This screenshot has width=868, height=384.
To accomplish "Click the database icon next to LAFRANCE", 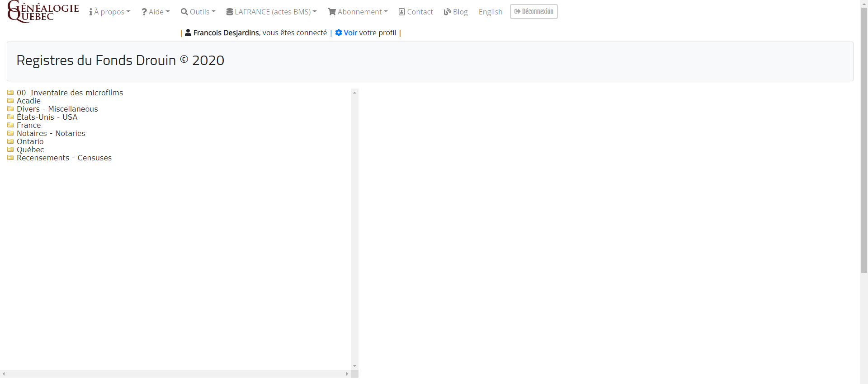I will (230, 12).
